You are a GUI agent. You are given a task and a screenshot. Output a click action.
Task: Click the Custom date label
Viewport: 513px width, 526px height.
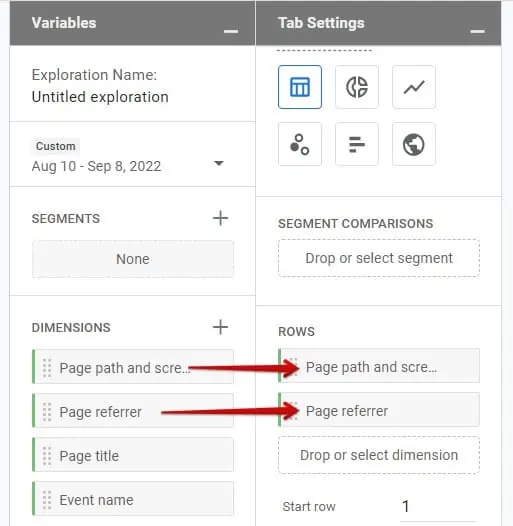[x=56, y=146]
